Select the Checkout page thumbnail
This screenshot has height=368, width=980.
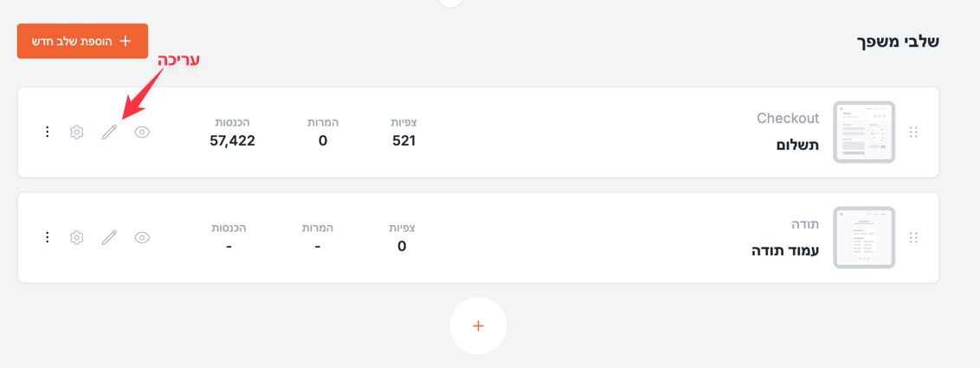[x=864, y=132]
